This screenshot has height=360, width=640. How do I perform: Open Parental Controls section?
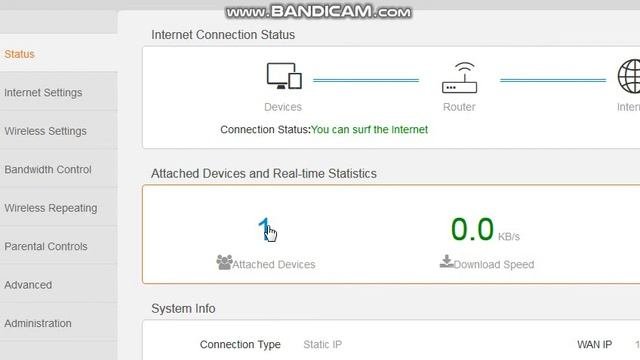pyautogui.click(x=46, y=247)
